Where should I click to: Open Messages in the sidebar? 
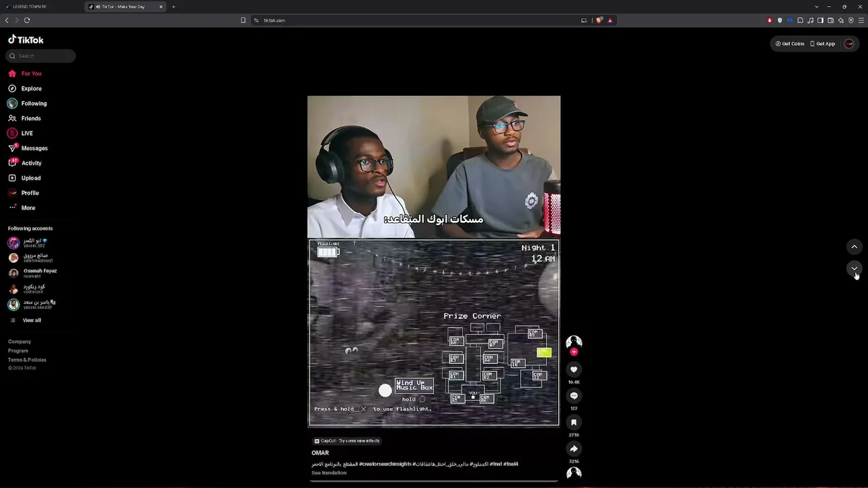[28, 148]
